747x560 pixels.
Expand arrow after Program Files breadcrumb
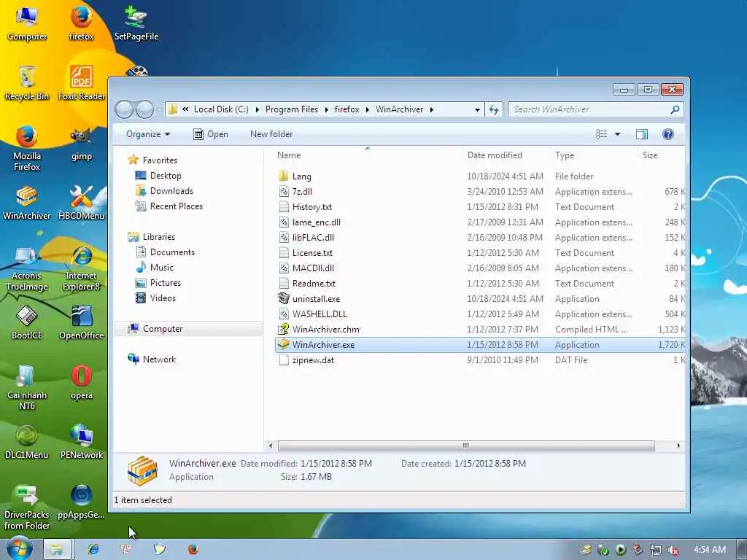click(x=326, y=109)
